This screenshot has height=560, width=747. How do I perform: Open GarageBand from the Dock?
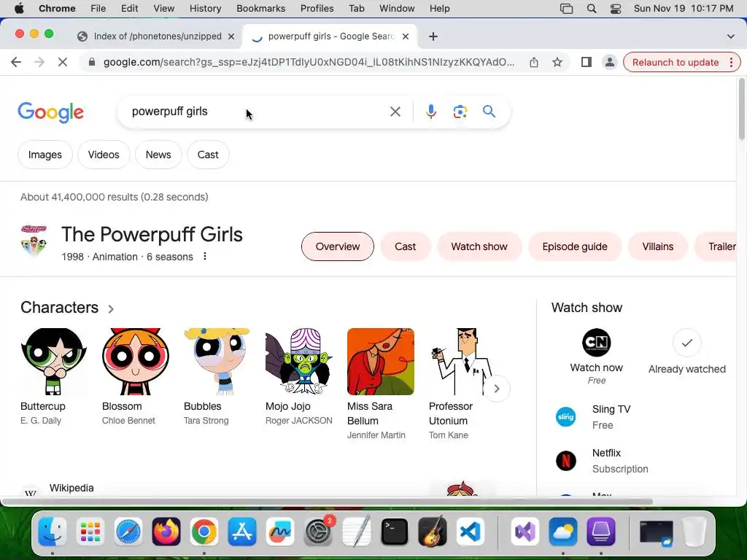pos(433,532)
